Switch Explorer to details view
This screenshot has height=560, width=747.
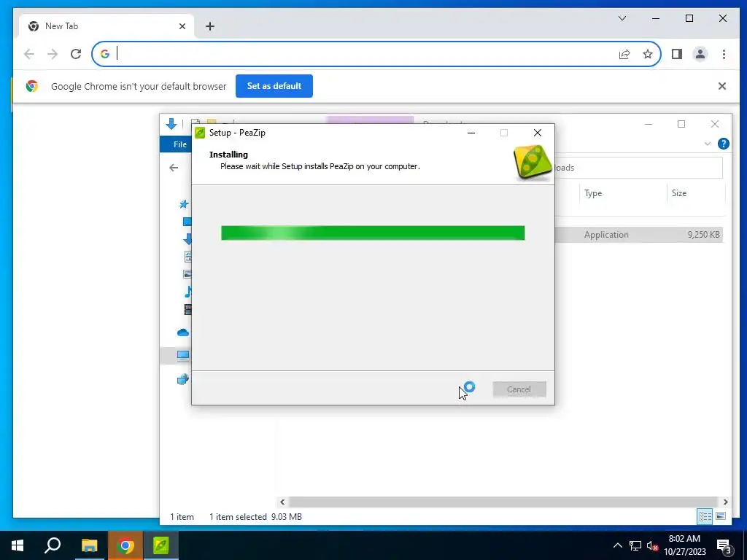[x=705, y=517]
